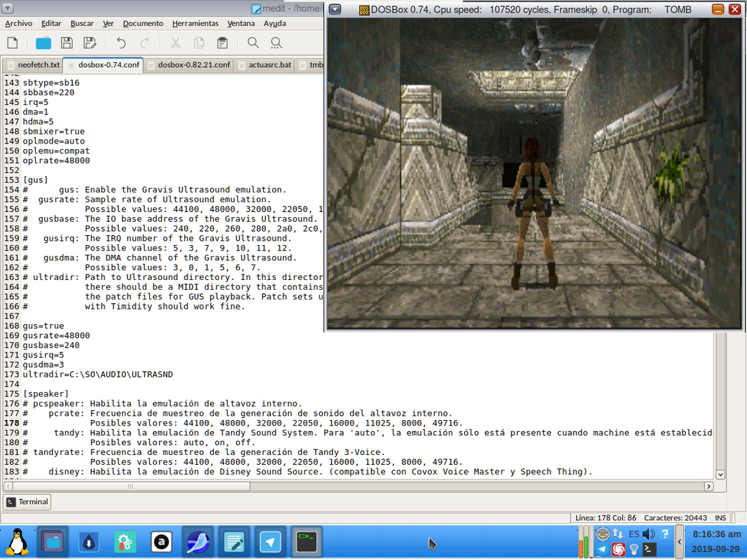
Task: Open the actuasrc.bat tab
Action: (x=264, y=65)
